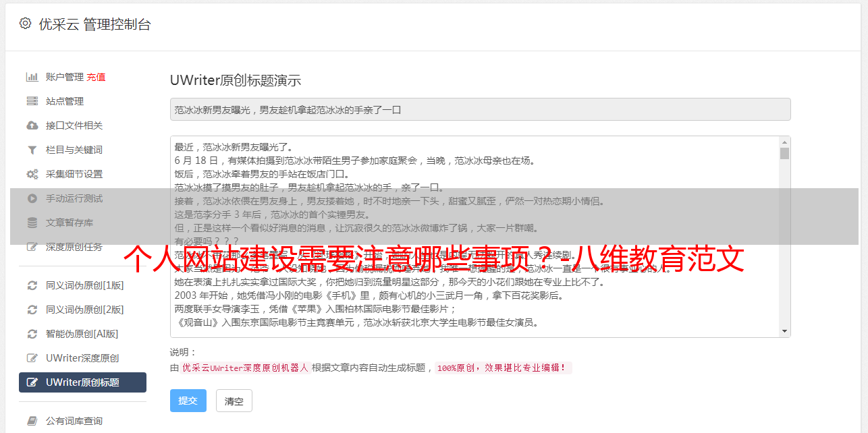Viewport: 868px width, 433px height.
Task: Click the 100%原创，效果堪比专业编辑！ highlighted text
Action: pos(503,368)
